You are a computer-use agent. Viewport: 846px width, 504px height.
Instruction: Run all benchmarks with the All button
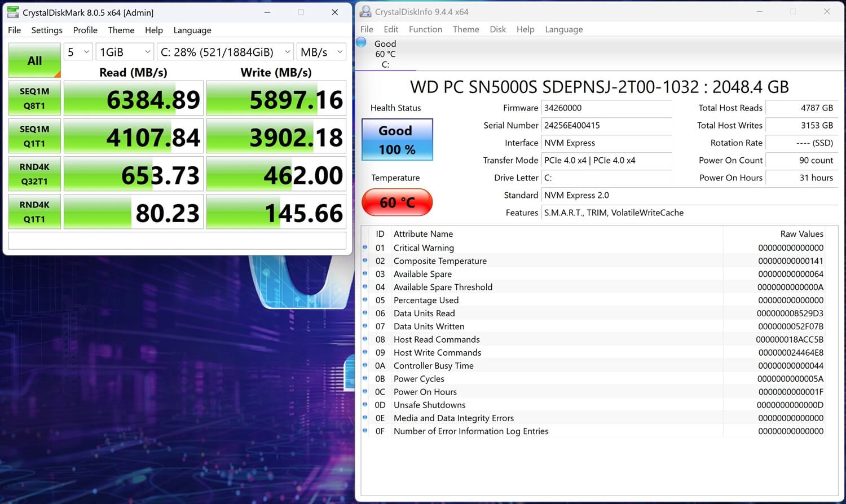34,60
